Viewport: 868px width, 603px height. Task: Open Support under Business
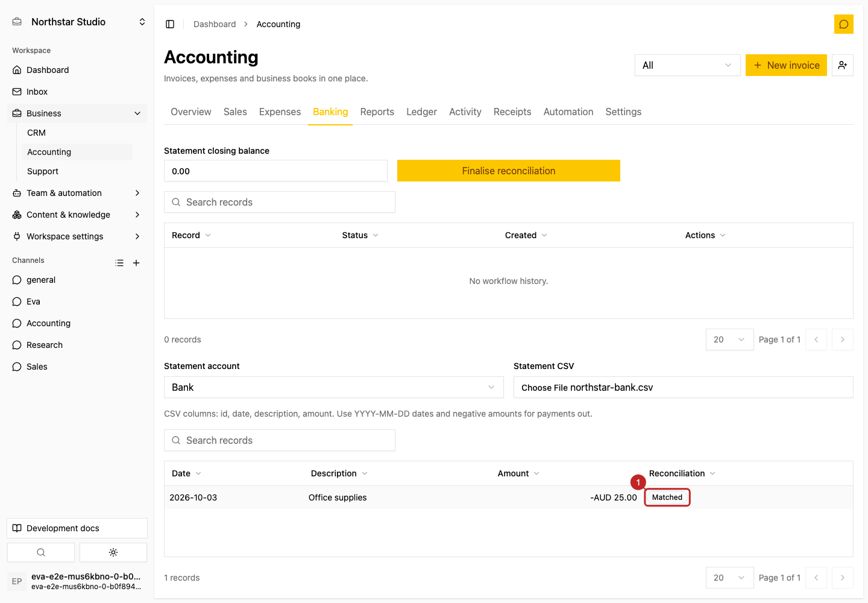point(77,171)
